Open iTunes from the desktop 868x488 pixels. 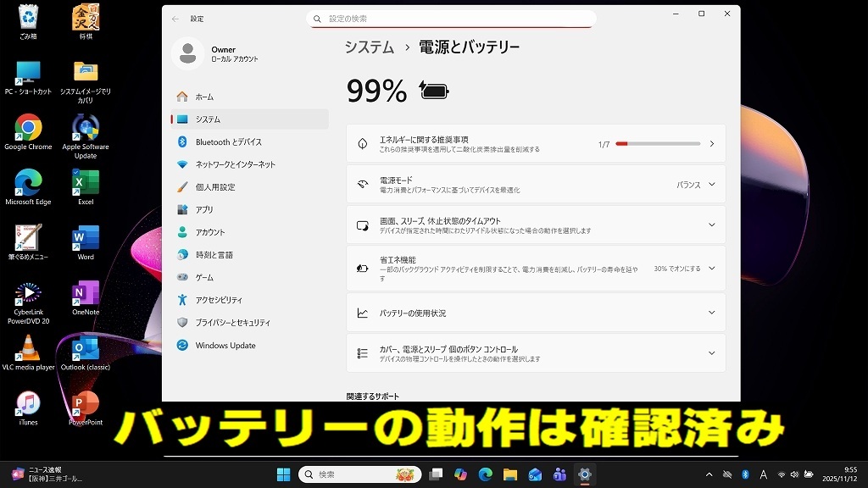pos(28,402)
